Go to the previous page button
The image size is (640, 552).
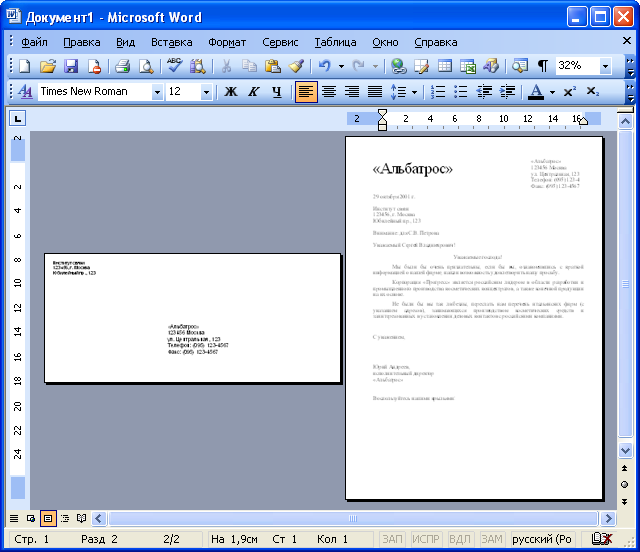coord(624,468)
